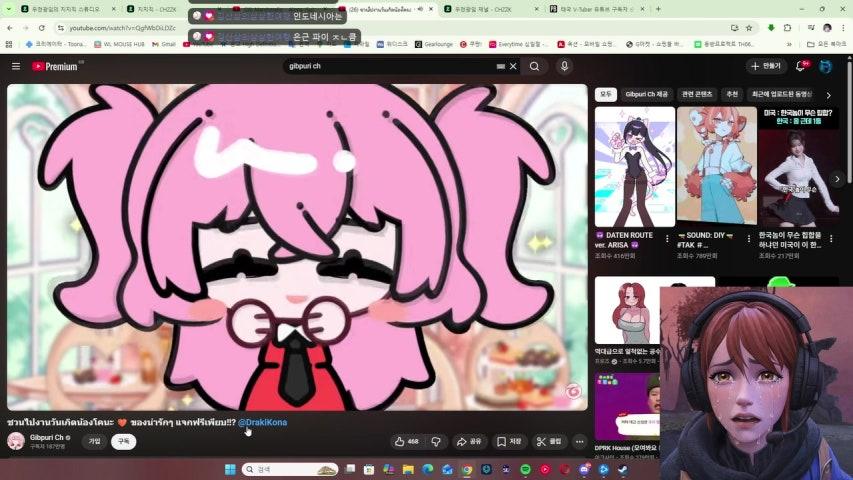This screenshot has height=480, width=853.
Task: Go back with browser back arrow
Action: click(x=10, y=27)
